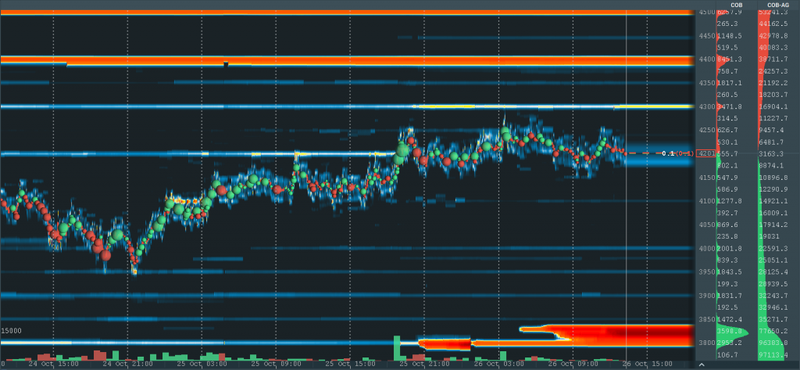The width and height of the screenshot is (800, 370).
Task: Click the COB column header
Action: (x=736, y=5)
